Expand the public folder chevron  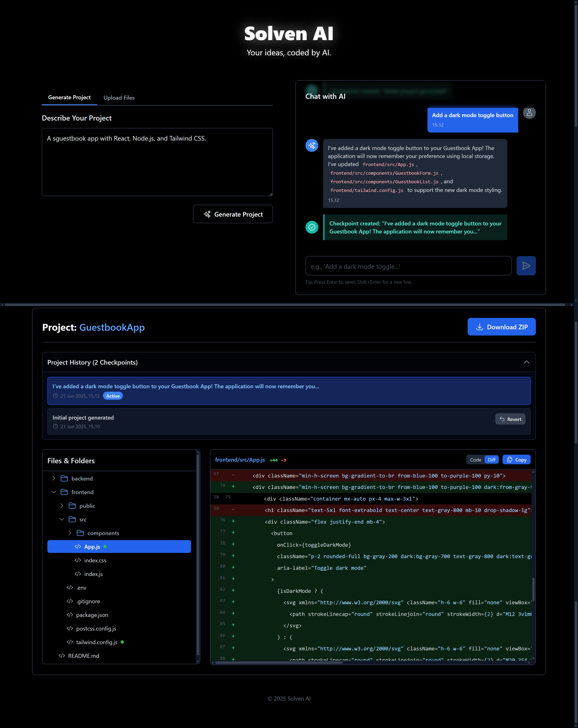[61, 506]
